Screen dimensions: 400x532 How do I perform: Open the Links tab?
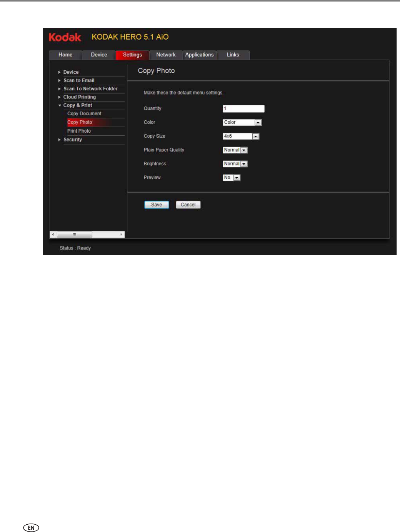[233, 55]
